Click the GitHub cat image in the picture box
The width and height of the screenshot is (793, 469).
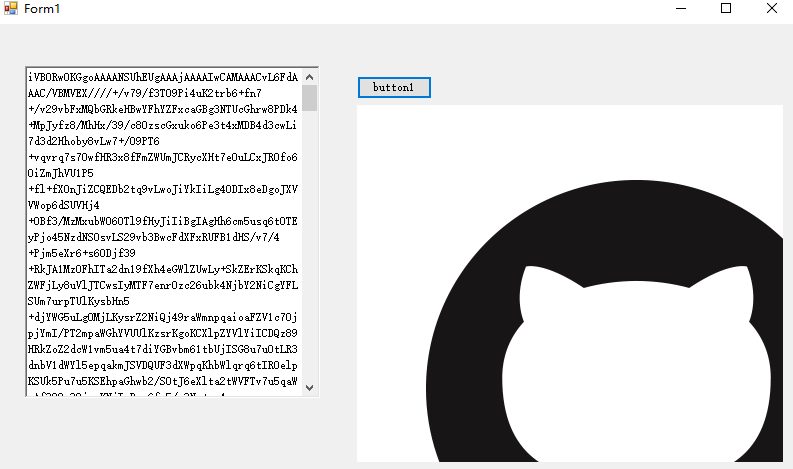click(569, 283)
